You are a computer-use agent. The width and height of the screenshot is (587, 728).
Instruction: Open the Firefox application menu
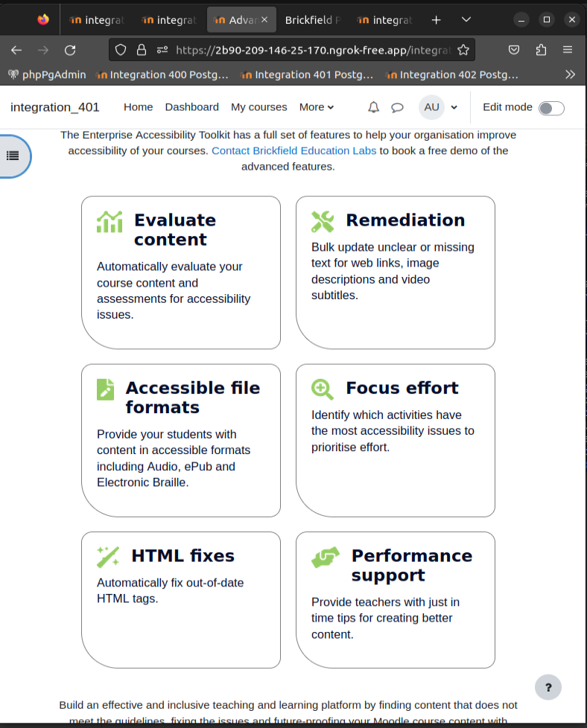pos(568,50)
